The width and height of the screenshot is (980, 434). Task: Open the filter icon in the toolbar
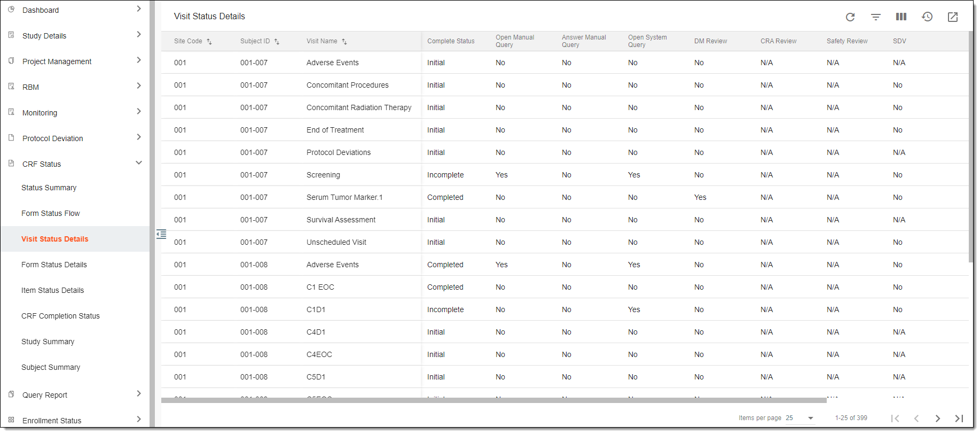(876, 17)
